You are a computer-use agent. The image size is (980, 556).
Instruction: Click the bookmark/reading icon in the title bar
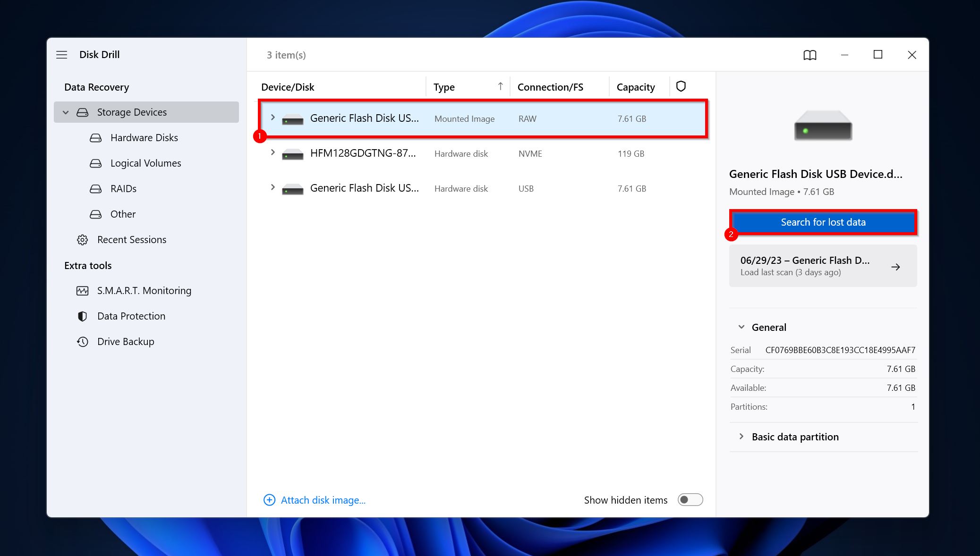point(810,54)
